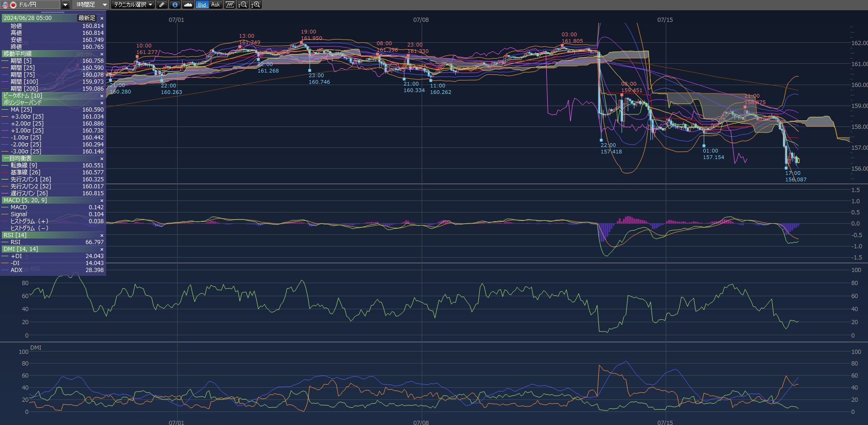The height and width of the screenshot is (425, 868).
Task: Click the 最新足 button
Action: [x=86, y=18]
